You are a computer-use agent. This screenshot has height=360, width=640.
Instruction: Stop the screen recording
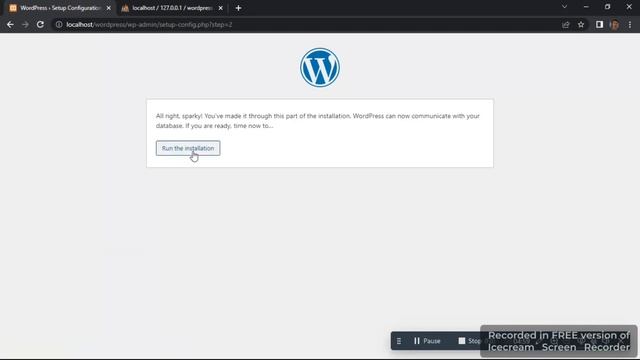tap(469, 341)
